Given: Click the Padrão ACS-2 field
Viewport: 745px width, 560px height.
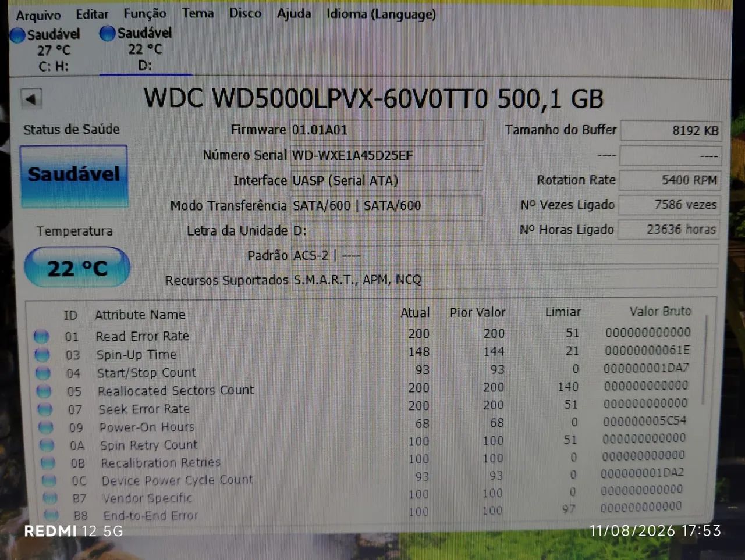Looking at the screenshot, I should point(504,255).
